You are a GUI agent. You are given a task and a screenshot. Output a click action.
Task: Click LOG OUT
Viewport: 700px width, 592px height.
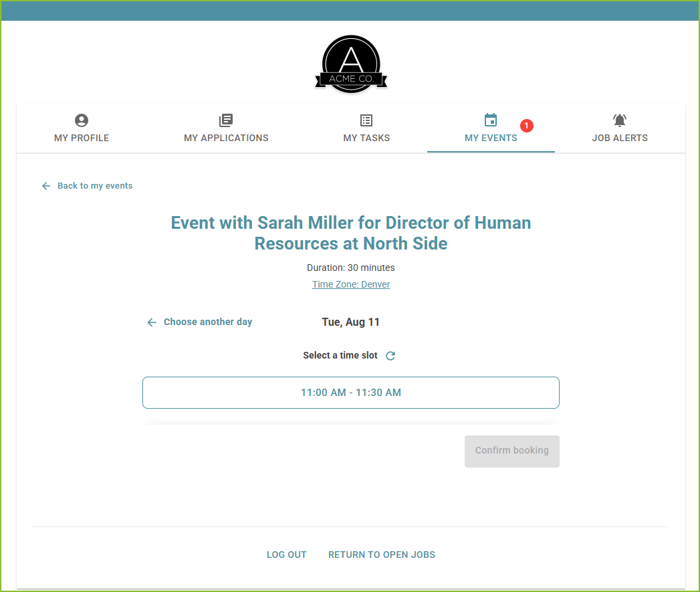coord(287,555)
